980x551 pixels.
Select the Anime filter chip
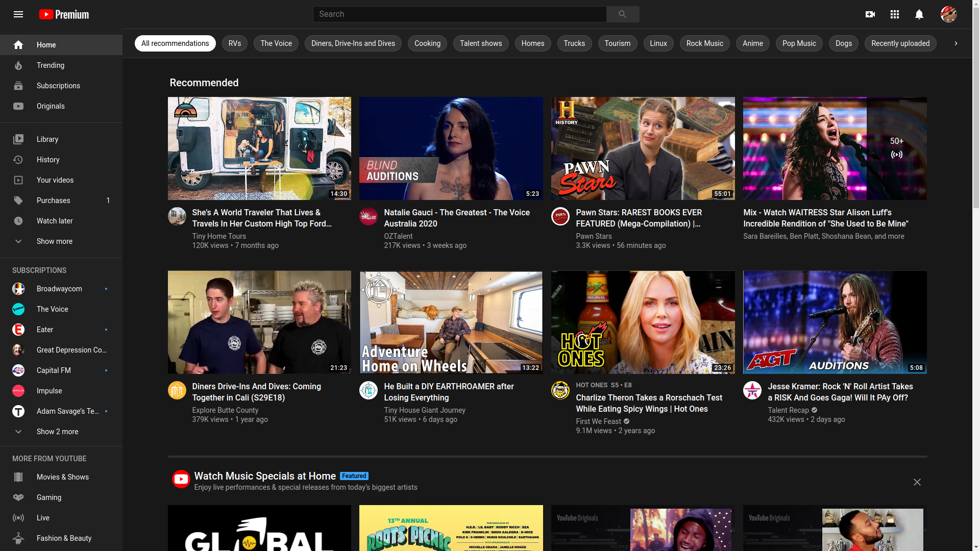point(753,43)
